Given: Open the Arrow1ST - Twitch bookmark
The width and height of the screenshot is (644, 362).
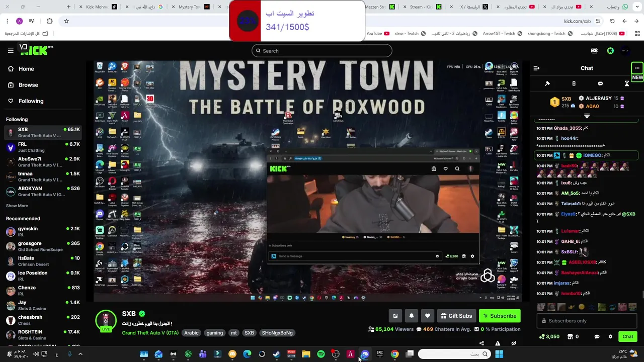Looking at the screenshot, I should [502, 34].
